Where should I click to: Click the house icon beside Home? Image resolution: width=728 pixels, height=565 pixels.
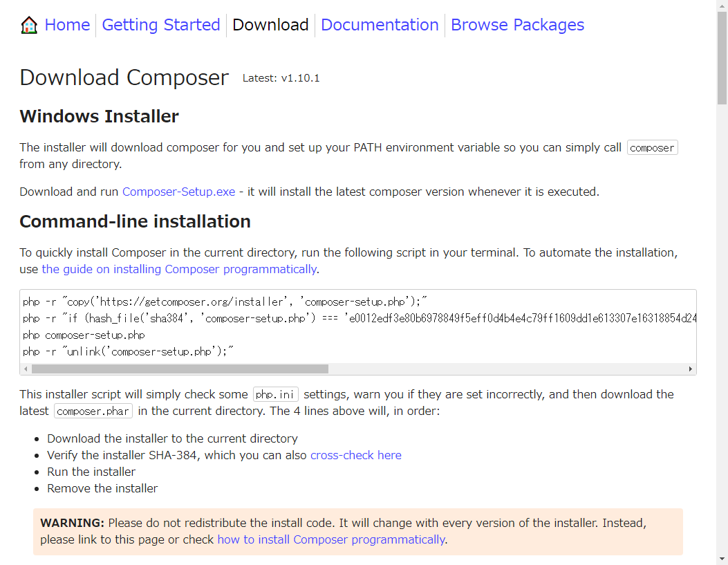(x=29, y=26)
